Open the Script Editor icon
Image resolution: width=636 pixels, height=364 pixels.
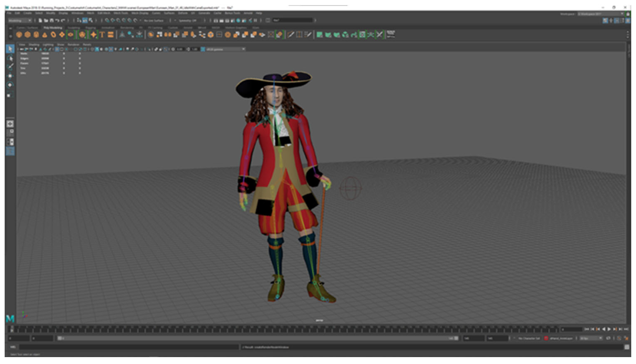[x=626, y=347]
